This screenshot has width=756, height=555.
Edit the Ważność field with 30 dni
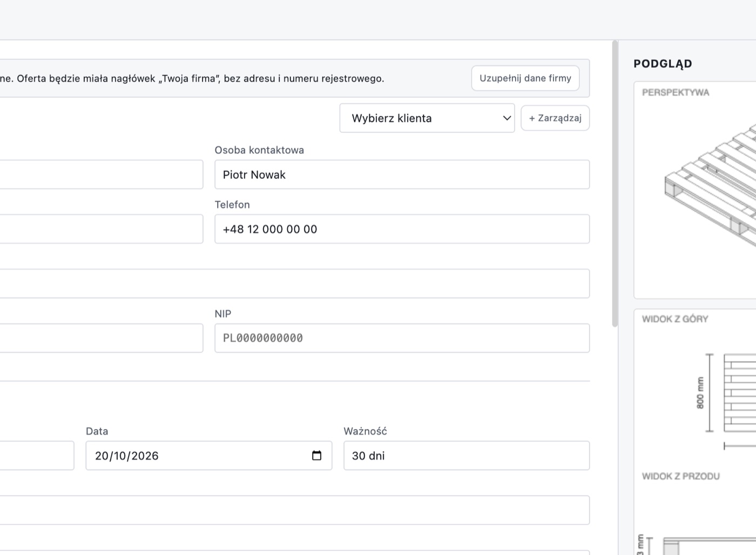point(467,456)
